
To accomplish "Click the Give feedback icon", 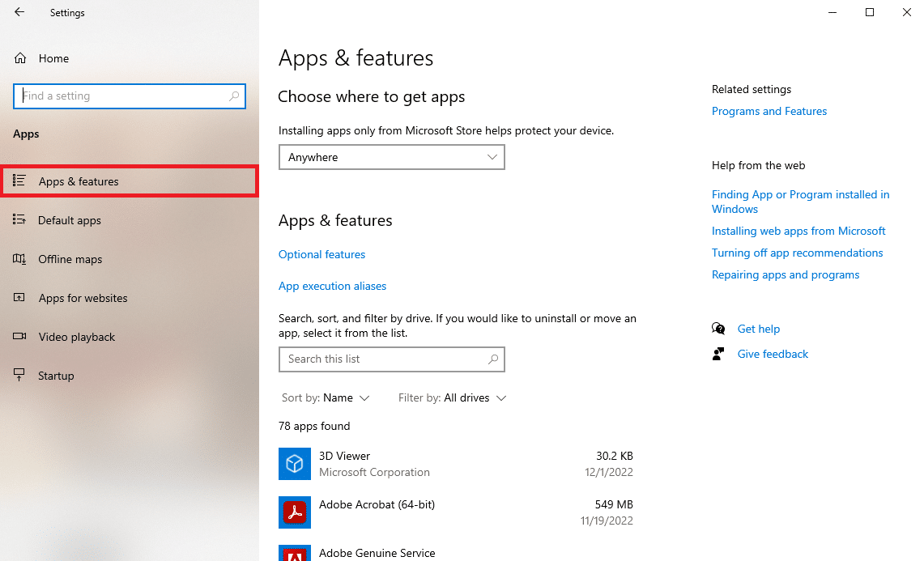I will [x=718, y=354].
